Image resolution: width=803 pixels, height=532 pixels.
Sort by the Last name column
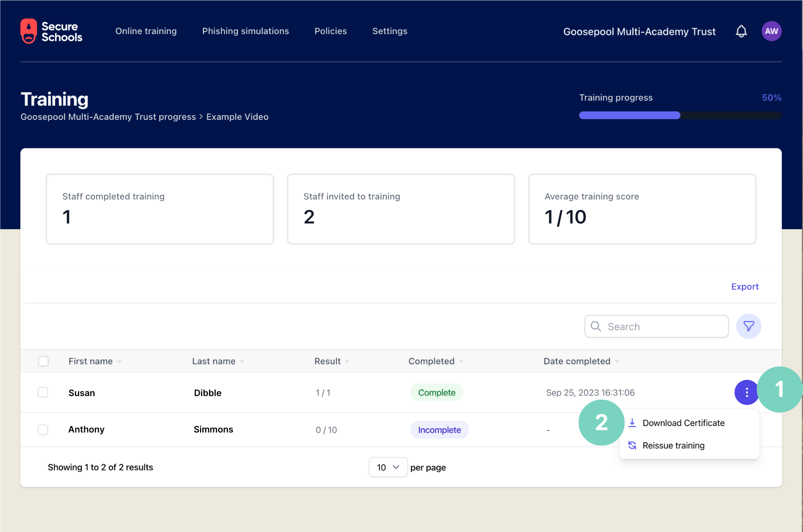coord(218,361)
